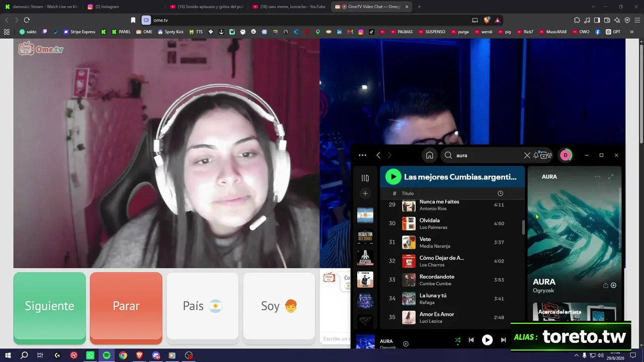
Task: Expand the now playing view to fullscreen
Action: 611,177
